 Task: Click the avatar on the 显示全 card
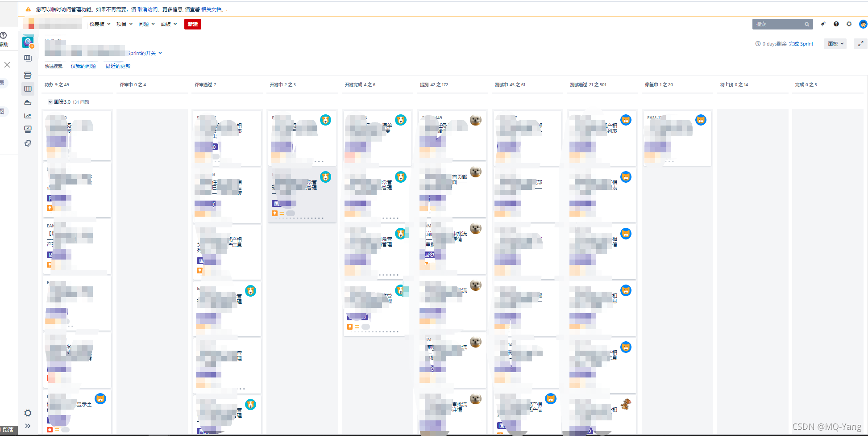100,398
